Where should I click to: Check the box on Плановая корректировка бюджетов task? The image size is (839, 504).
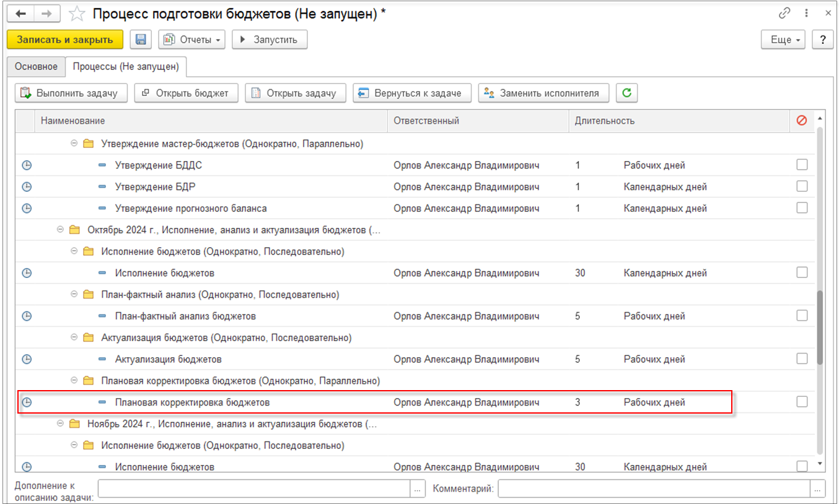coord(802,402)
